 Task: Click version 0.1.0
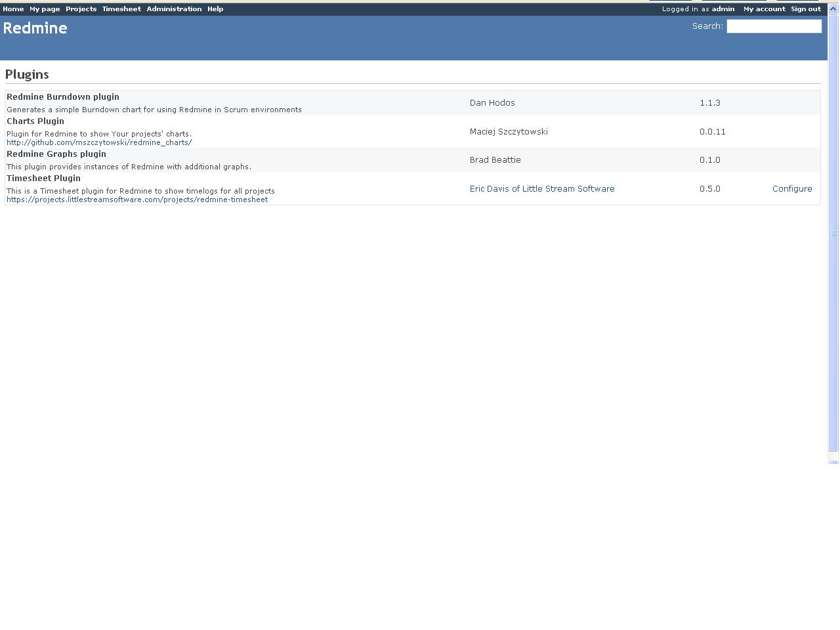coord(710,160)
